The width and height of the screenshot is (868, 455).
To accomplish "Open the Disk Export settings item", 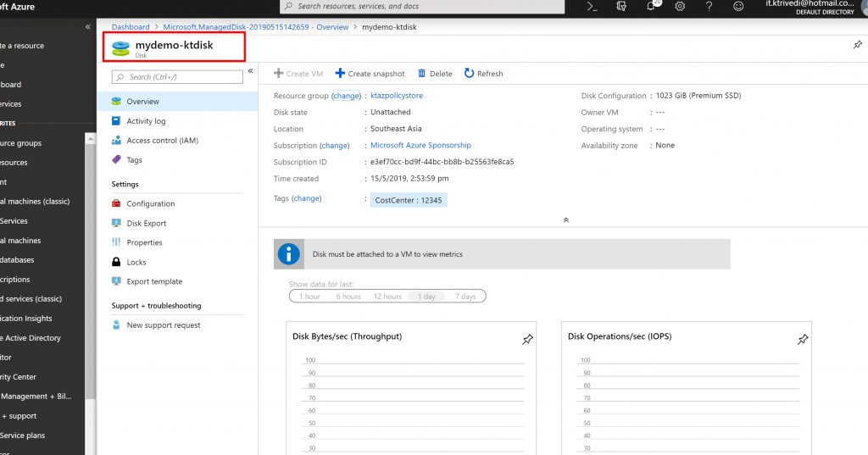I will click(x=146, y=224).
